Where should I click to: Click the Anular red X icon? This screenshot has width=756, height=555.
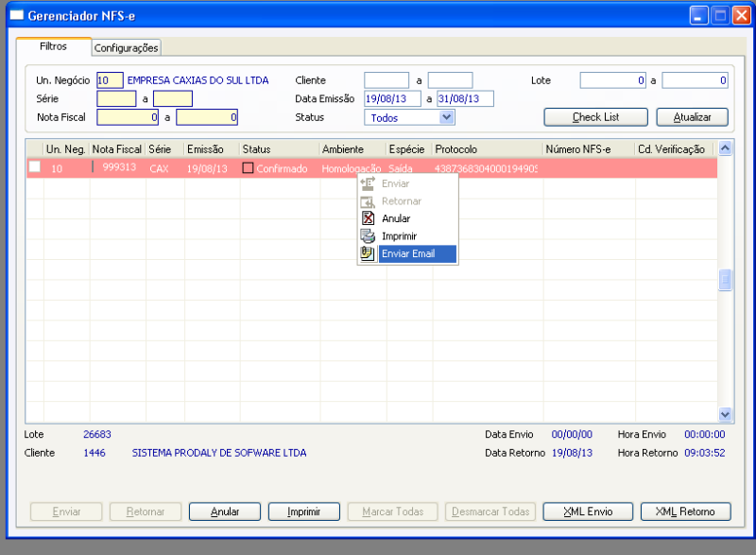(368, 218)
